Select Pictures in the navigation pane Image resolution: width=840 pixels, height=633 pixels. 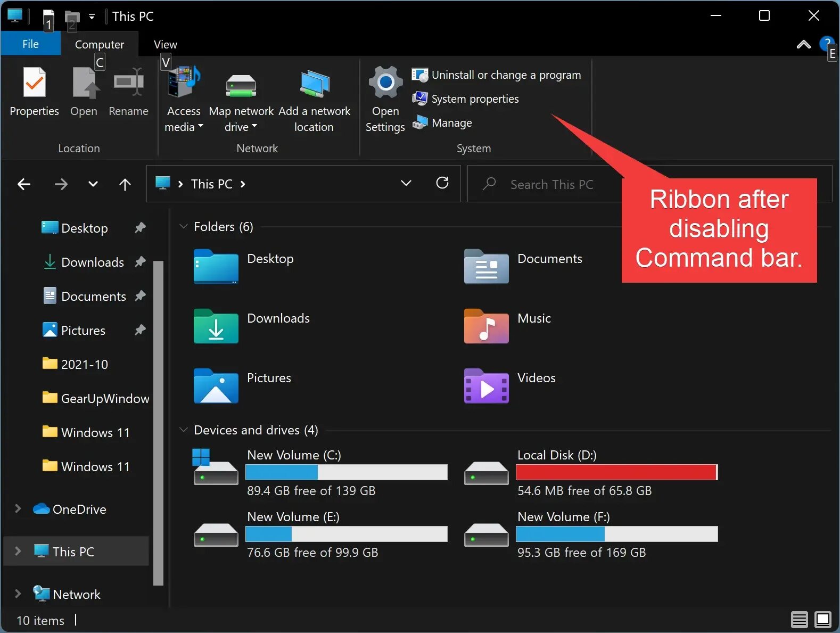pos(83,331)
